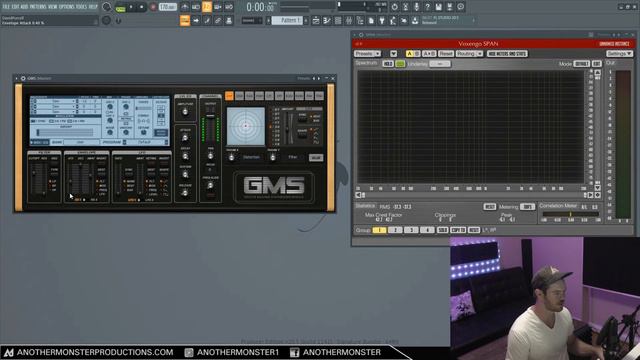Viewport: 640px width, 360px height.
Task: Click the render/export icon beside save
Action: coord(449,7)
